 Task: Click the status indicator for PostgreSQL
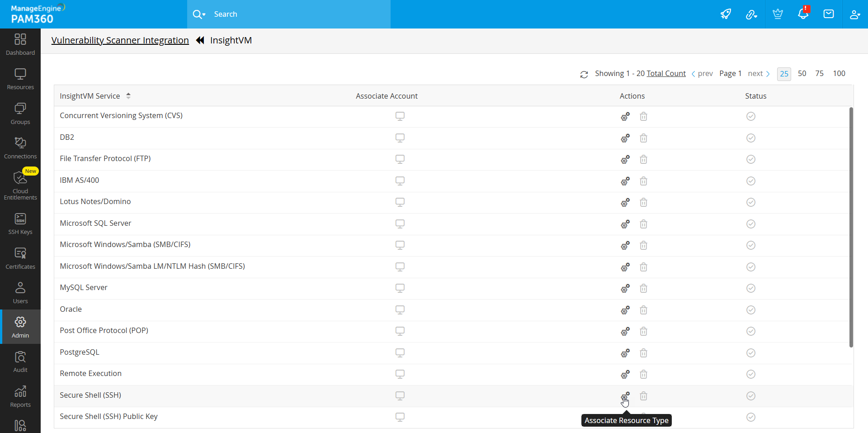click(x=750, y=353)
